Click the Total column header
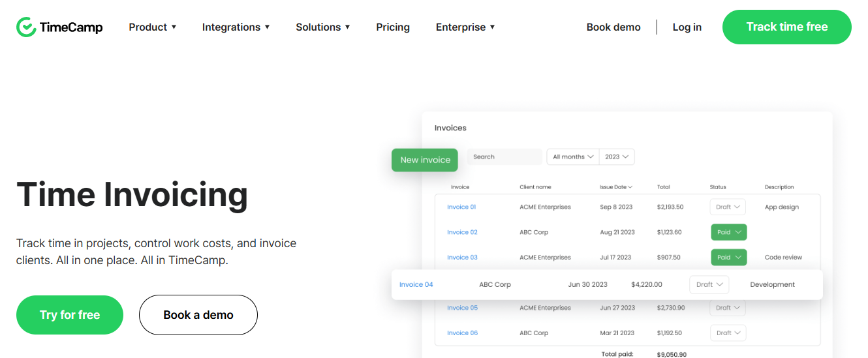 click(664, 187)
